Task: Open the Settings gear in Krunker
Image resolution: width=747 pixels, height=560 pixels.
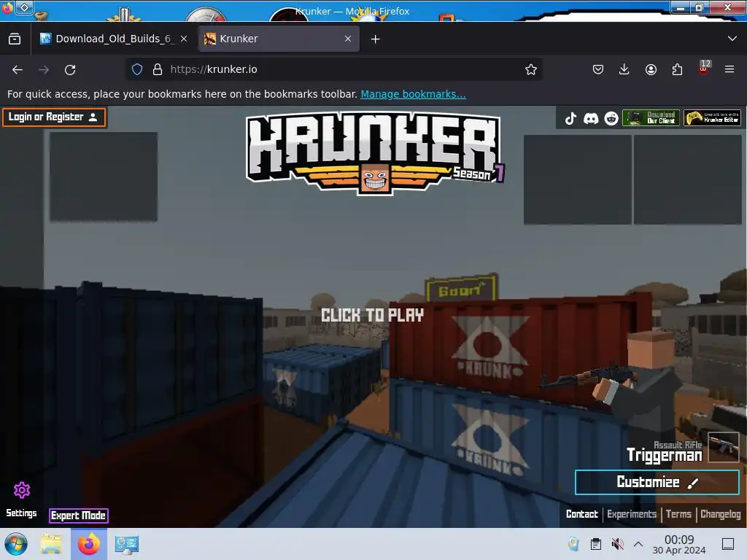Action: coord(21,490)
